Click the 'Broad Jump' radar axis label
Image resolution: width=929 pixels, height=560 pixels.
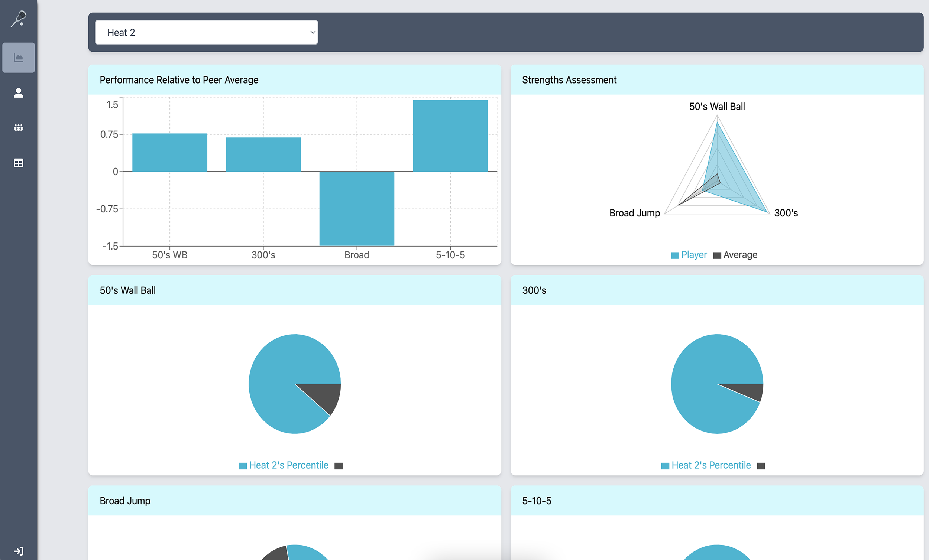(x=635, y=213)
